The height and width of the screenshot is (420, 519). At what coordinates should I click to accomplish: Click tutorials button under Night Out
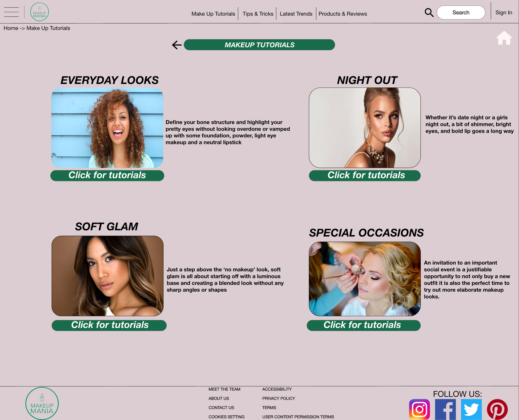[365, 175]
